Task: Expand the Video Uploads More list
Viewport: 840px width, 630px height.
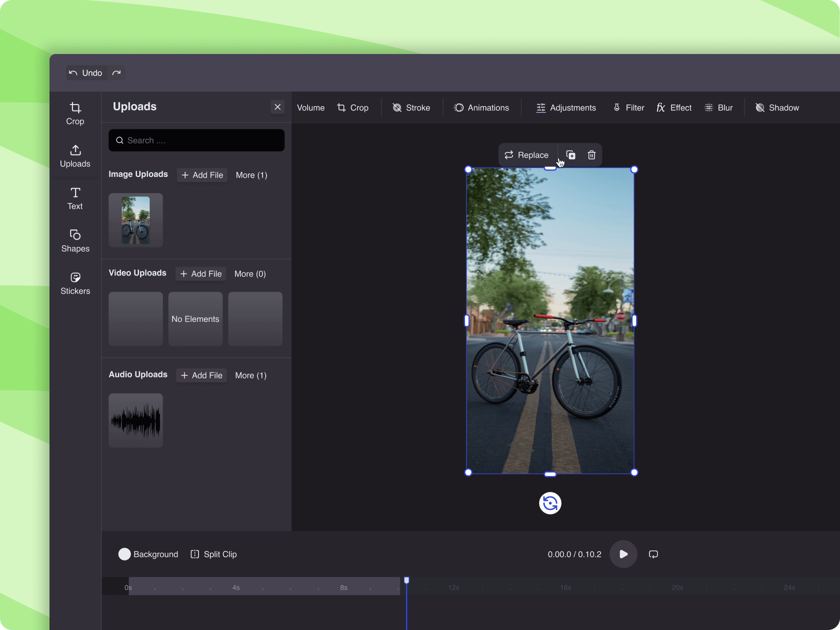Action: [x=249, y=274]
